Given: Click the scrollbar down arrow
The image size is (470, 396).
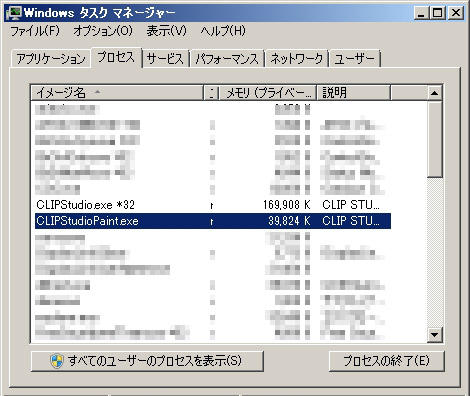Looking at the screenshot, I should (434, 334).
